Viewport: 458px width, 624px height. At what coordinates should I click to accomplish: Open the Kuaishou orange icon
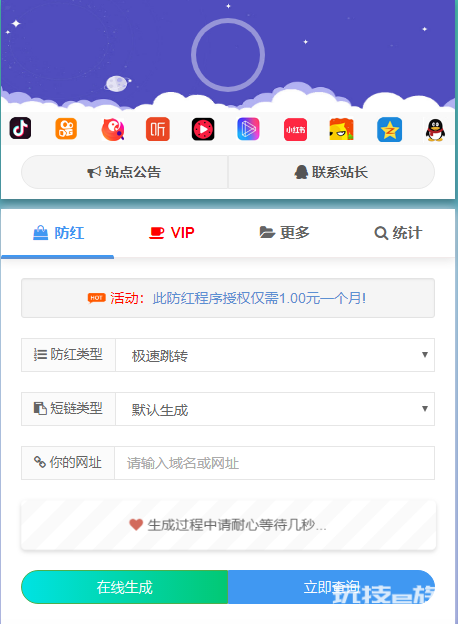[66, 129]
